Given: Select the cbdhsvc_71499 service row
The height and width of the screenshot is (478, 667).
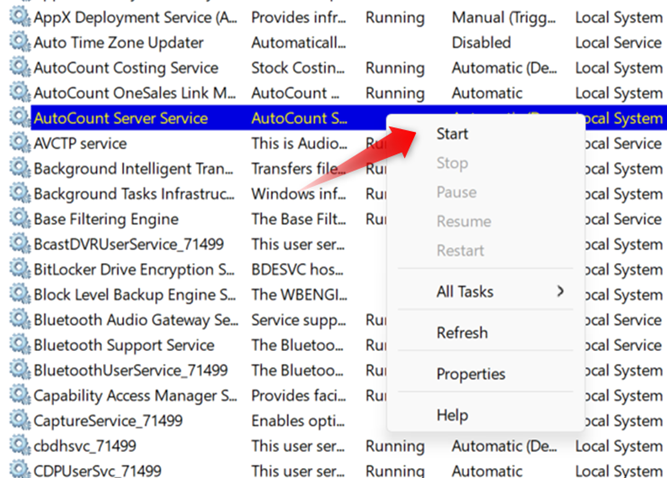Looking at the screenshot, I should point(85,446).
